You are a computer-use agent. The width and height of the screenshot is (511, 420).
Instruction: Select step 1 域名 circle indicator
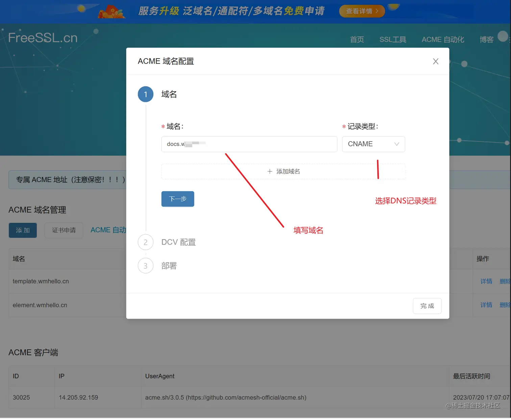point(145,94)
